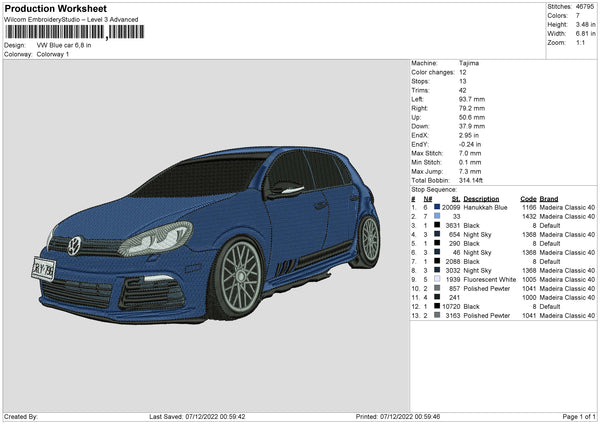Click the VW logo on the car grille
Viewport: 600px width, 424px height.
click(74, 245)
